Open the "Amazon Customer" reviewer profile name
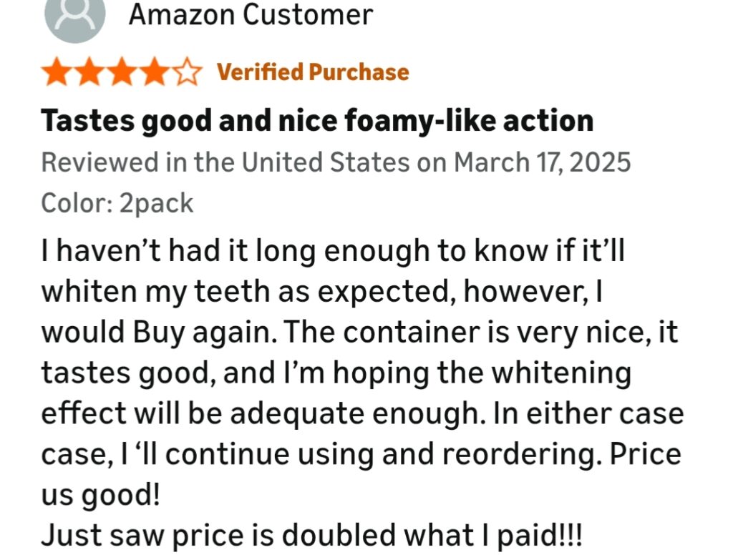This screenshot has width=733, height=560. click(x=251, y=15)
